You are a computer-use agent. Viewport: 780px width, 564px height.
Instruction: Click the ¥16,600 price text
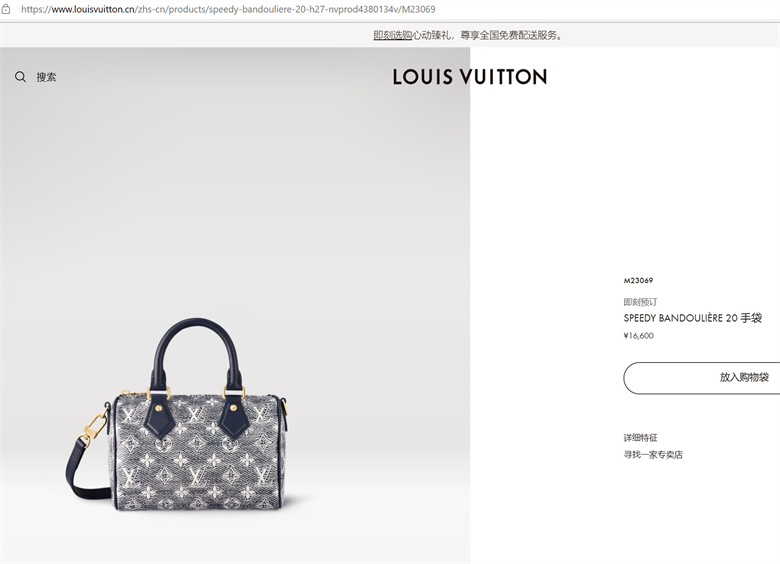click(639, 336)
